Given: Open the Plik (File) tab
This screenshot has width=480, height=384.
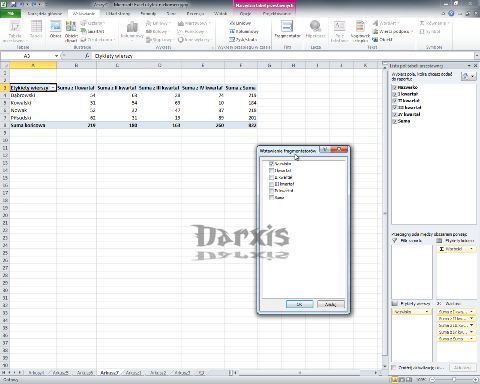Looking at the screenshot, I should coord(11,14).
